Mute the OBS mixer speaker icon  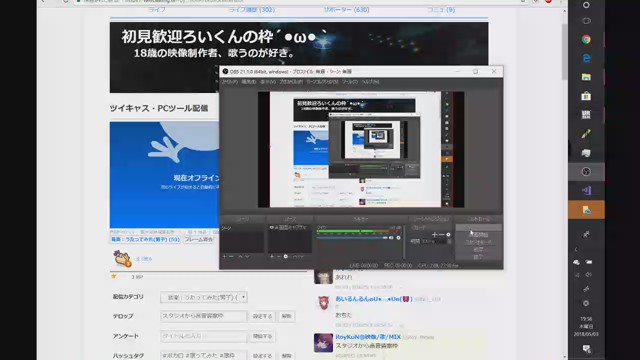point(391,238)
